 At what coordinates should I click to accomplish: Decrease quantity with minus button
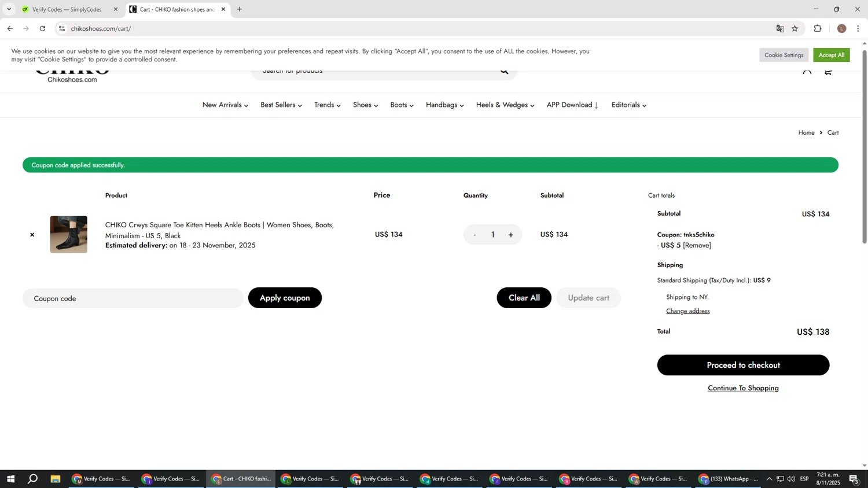(x=475, y=235)
